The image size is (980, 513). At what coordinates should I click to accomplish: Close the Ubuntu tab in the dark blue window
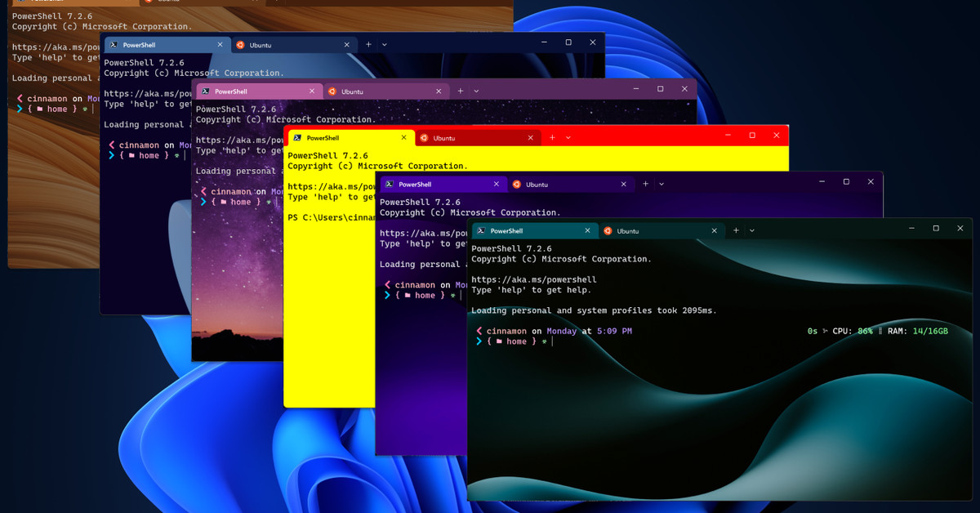click(x=345, y=44)
